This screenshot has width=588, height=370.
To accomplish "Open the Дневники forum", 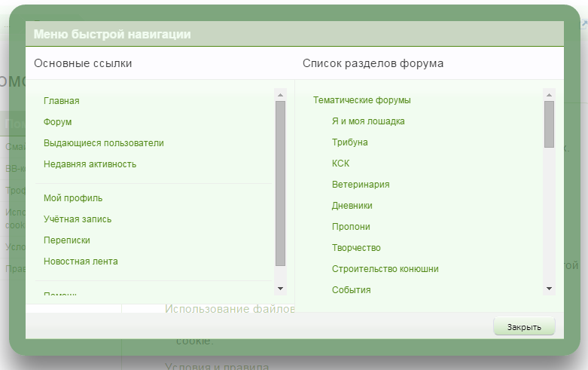I will pyautogui.click(x=352, y=206).
